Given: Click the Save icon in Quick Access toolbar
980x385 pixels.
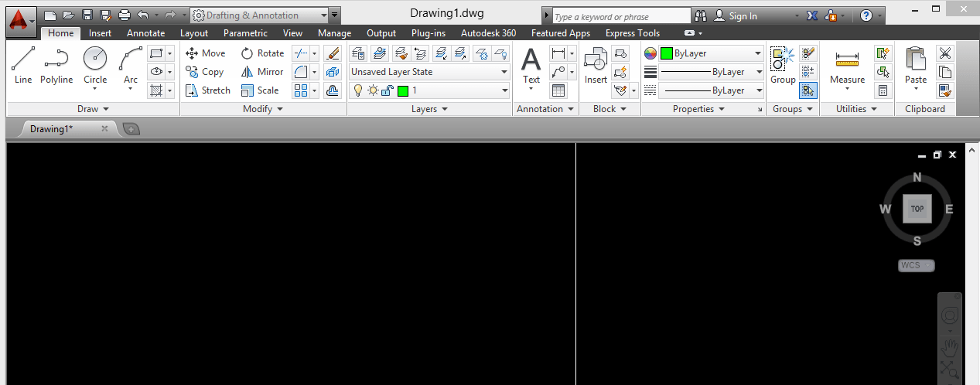Looking at the screenshot, I should [x=87, y=15].
